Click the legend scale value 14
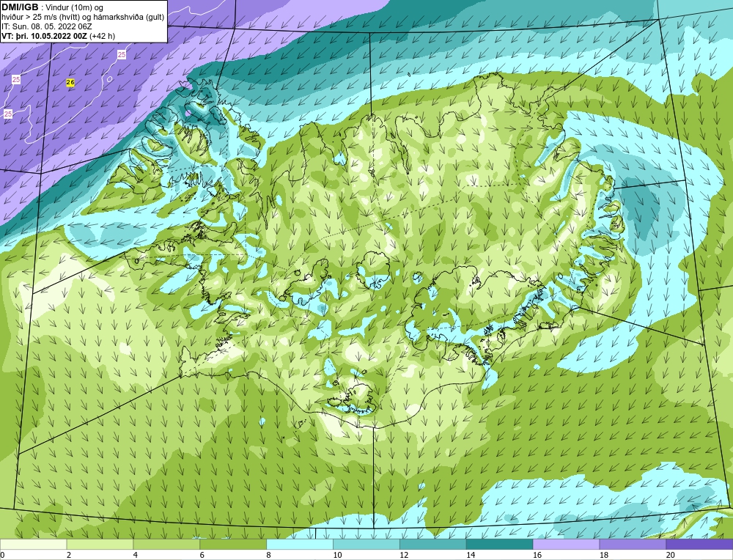Image resolution: width=733 pixels, height=560 pixels. (x=471, y=555)
